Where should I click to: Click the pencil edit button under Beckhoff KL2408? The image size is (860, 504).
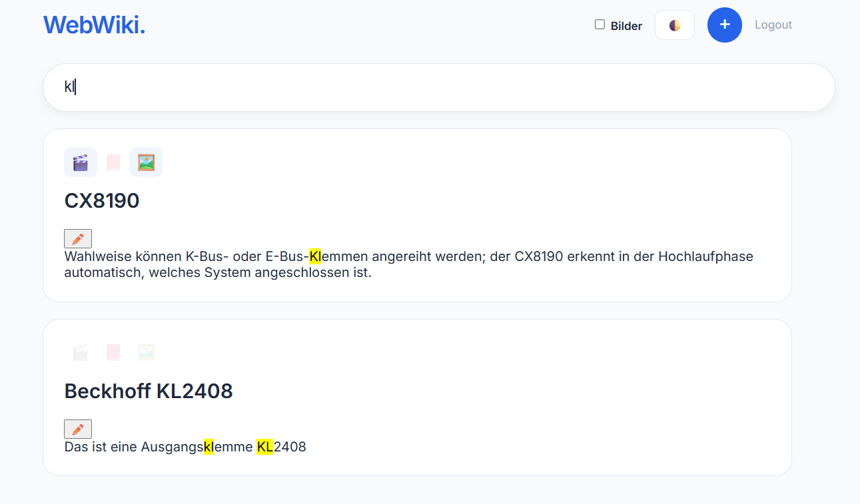[x=78, y=429]
